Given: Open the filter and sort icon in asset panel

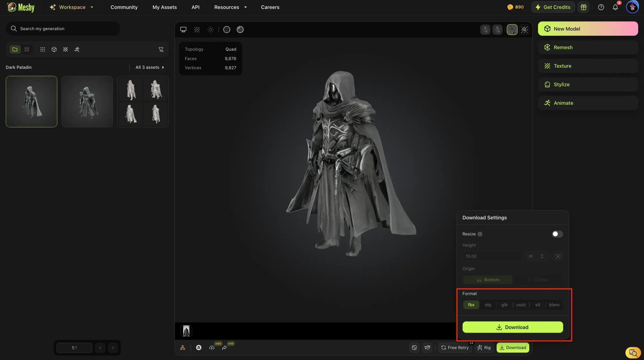Looking at the screenshot, I should [x=161, y=49].
